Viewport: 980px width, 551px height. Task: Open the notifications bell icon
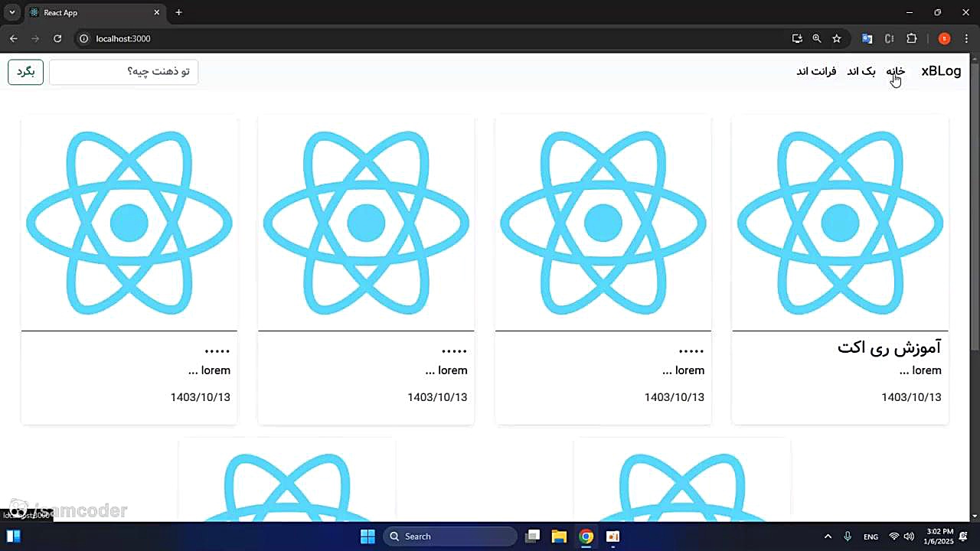tap(964, 536)
